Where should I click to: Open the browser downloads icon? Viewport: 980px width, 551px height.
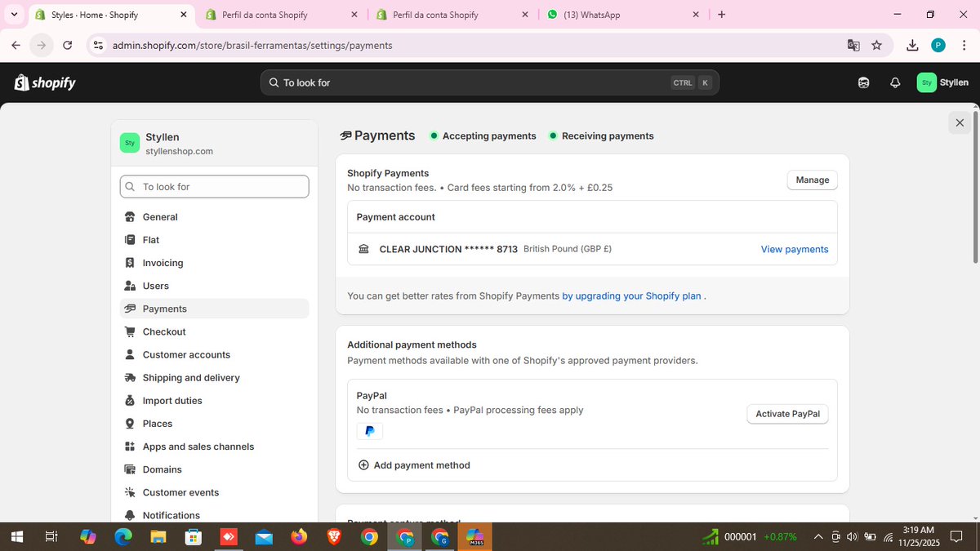coord(912,46)
